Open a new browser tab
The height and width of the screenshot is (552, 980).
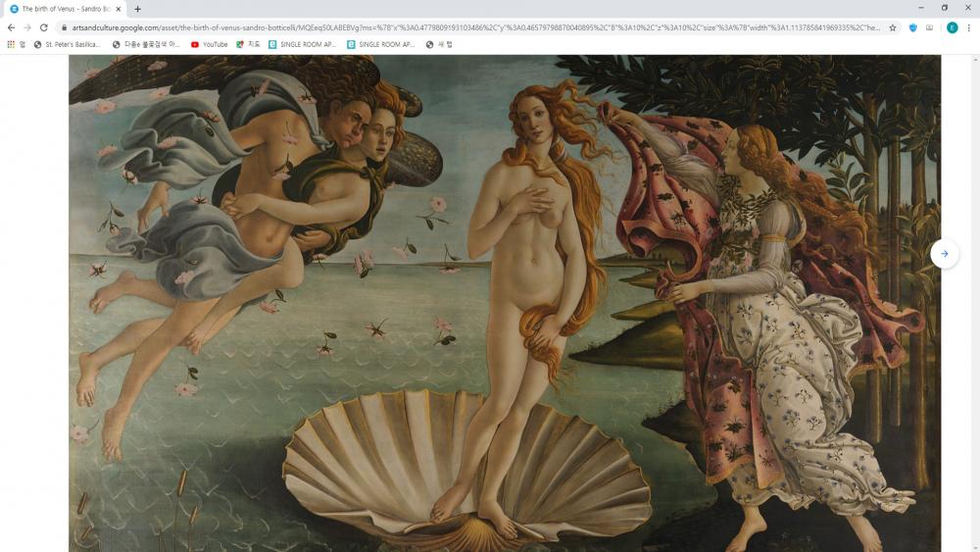[137, 9]
